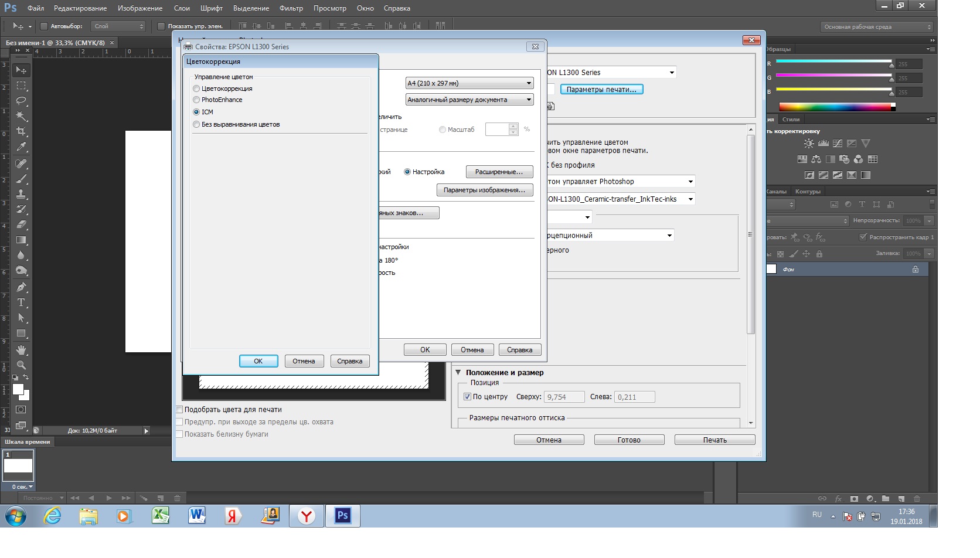Enable Подобрать цвета для печати checkbox
The image size is (980, 558).
click(179, 410)
